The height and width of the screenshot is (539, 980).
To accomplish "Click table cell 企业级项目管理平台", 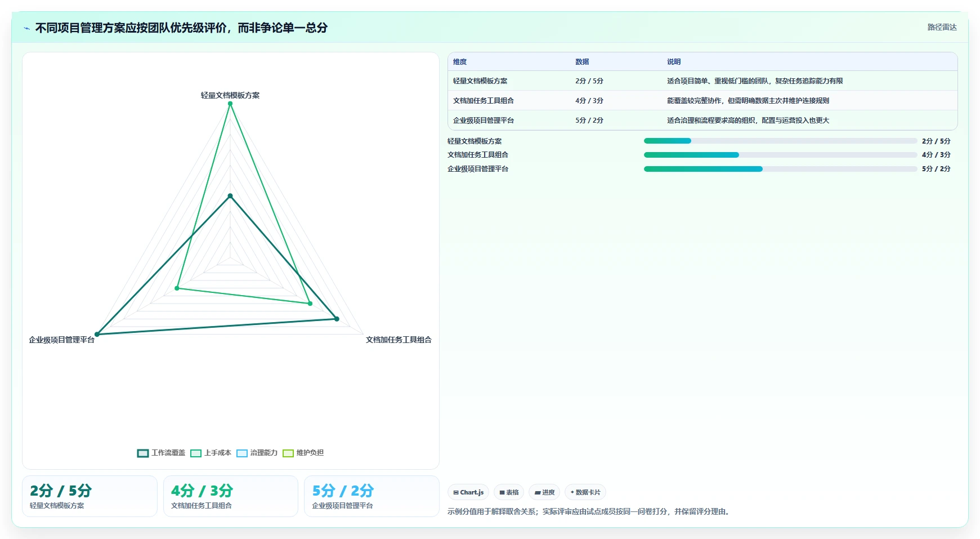I will point(484,121).
